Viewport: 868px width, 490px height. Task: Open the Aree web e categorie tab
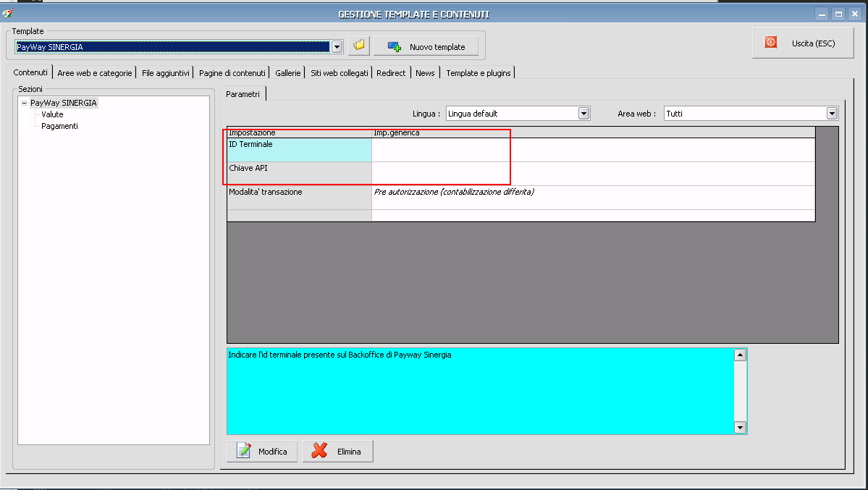coord(95,73)
